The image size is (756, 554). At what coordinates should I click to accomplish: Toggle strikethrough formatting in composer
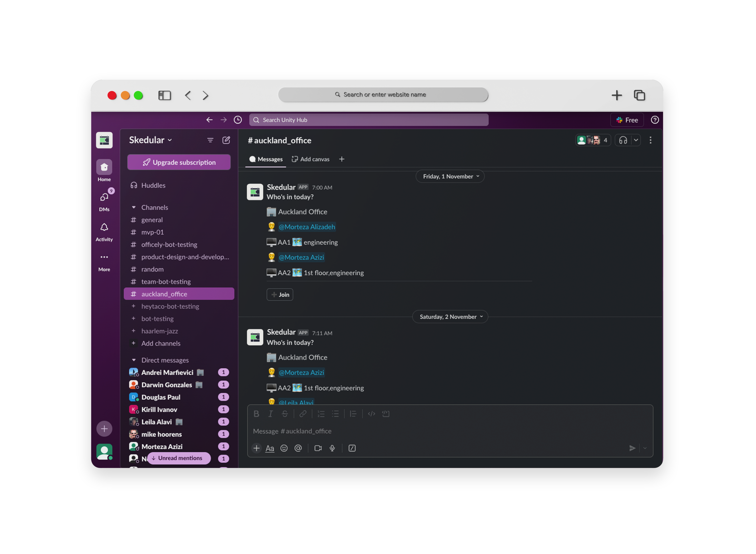click(285, 414)
